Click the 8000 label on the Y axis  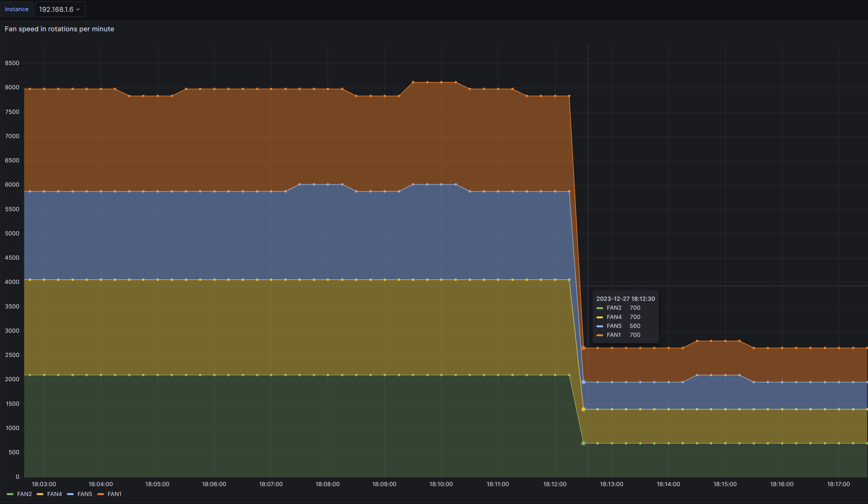[12, 88]
